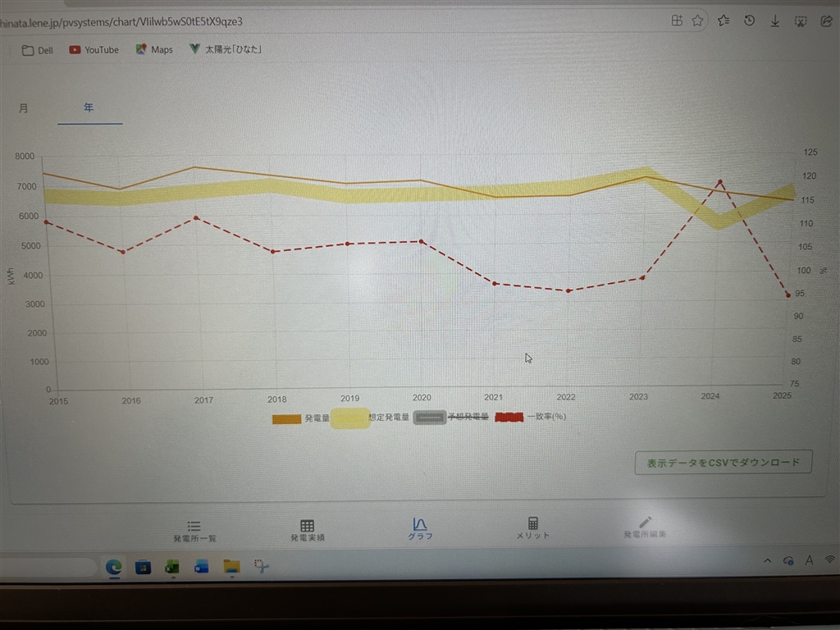Click the Microsoft Edge taskbar icon

coord(113,567)
